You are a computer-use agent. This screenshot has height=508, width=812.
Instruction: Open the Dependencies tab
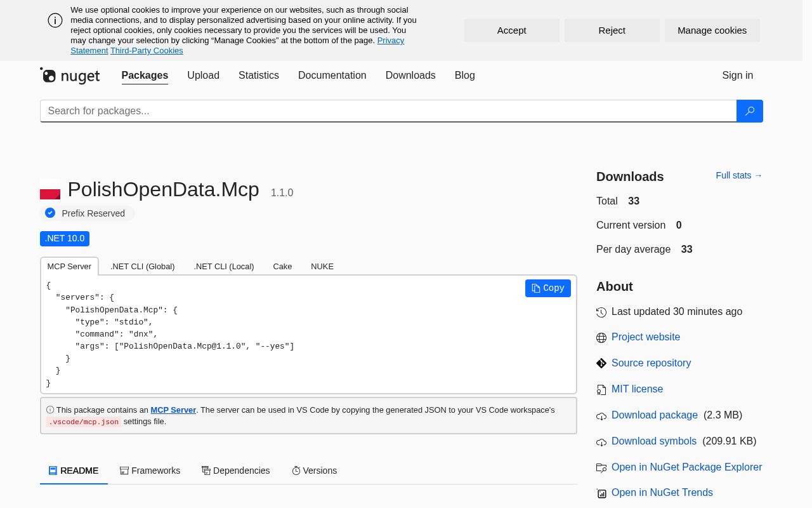tap(236, 471)
